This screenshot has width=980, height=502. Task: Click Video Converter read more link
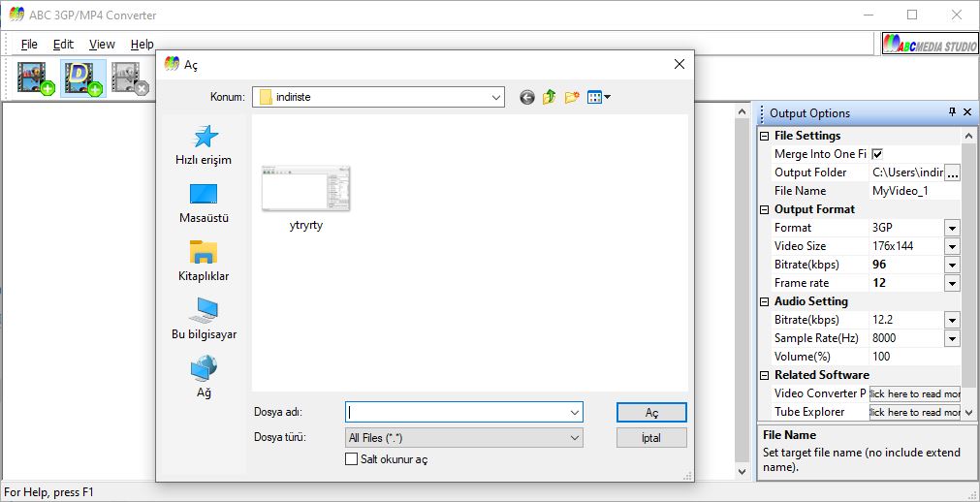point(914,393)
